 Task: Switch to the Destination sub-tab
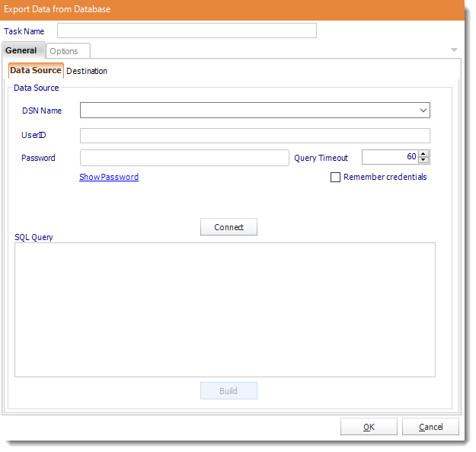pos(87,71)
